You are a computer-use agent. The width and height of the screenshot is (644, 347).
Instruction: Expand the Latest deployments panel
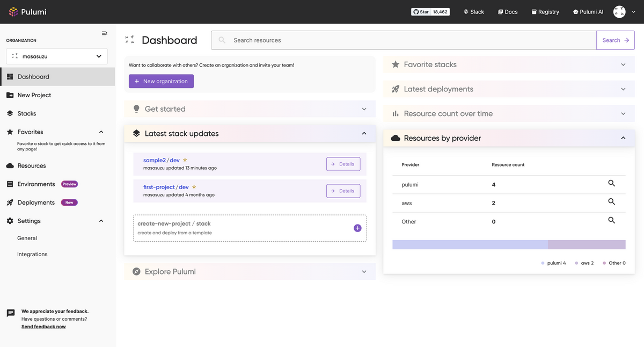pyautogui.click(x=623, y=89)
